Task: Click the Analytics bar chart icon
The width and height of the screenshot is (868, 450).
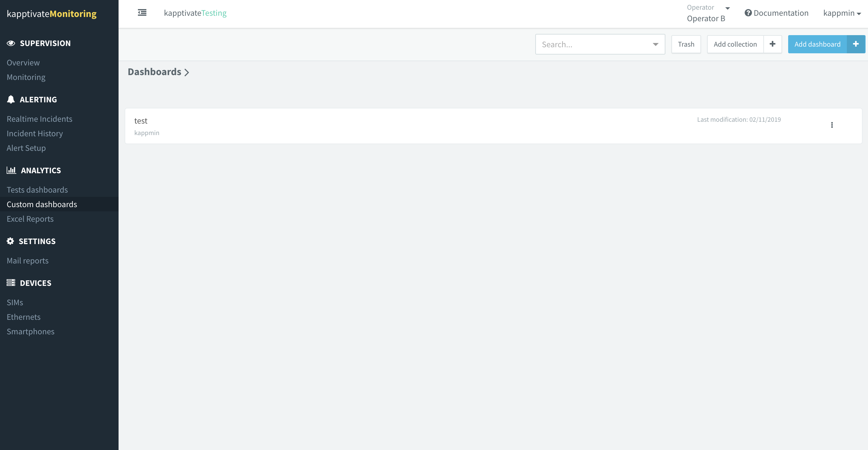Action: coord(11,170)
